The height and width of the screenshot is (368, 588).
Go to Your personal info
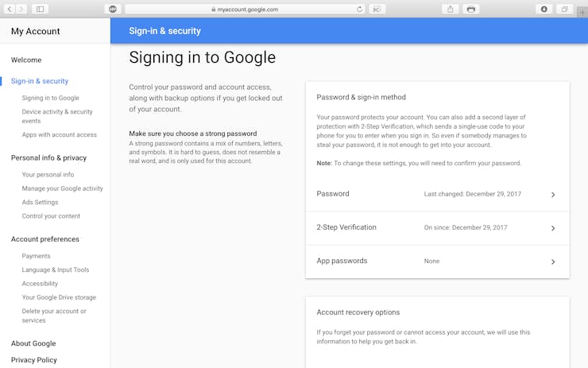pyautogui.click(x=48, y=174)
